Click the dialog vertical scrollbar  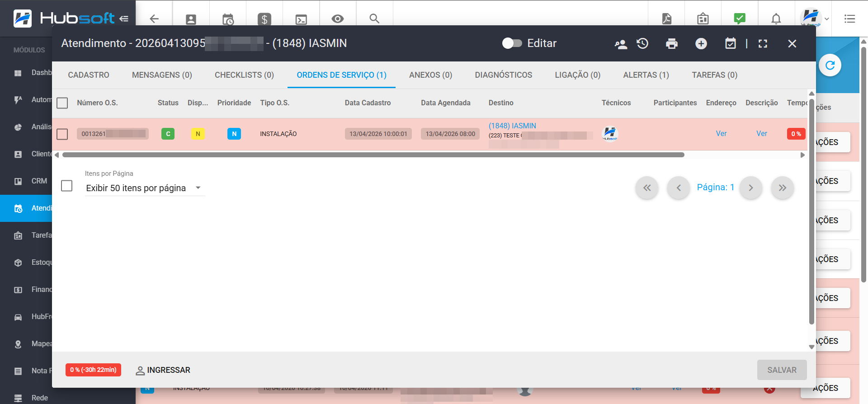[x=811, y=212]
